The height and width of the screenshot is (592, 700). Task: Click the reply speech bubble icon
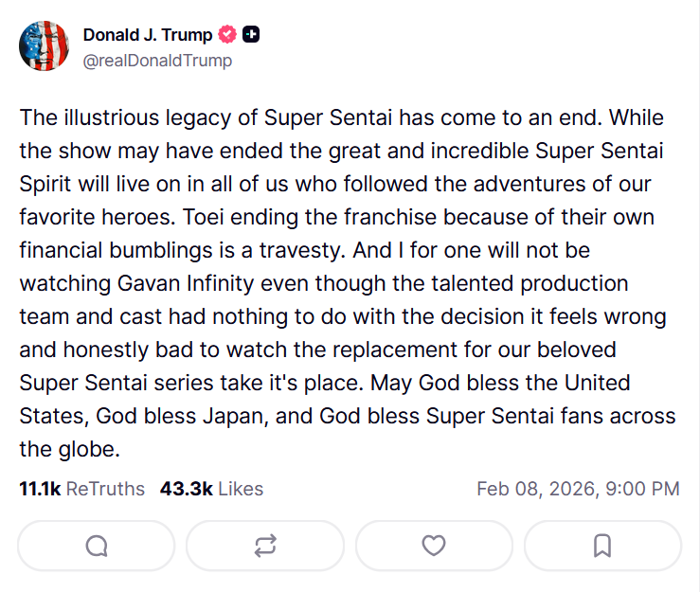click(x=96, y=546)
